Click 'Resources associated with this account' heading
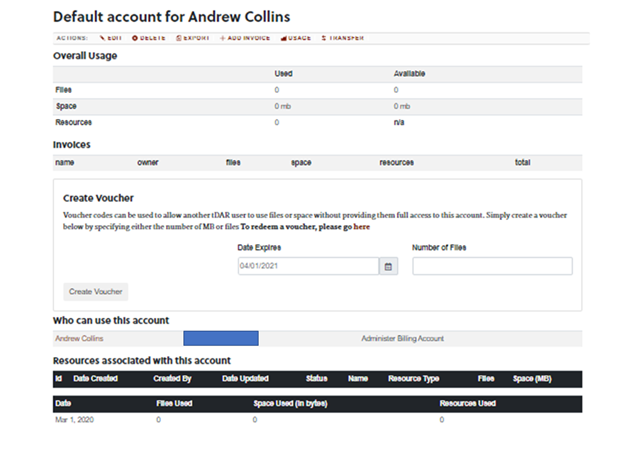Image resolution: width=624 pixels, height=455 pixels. click(142, 361)
